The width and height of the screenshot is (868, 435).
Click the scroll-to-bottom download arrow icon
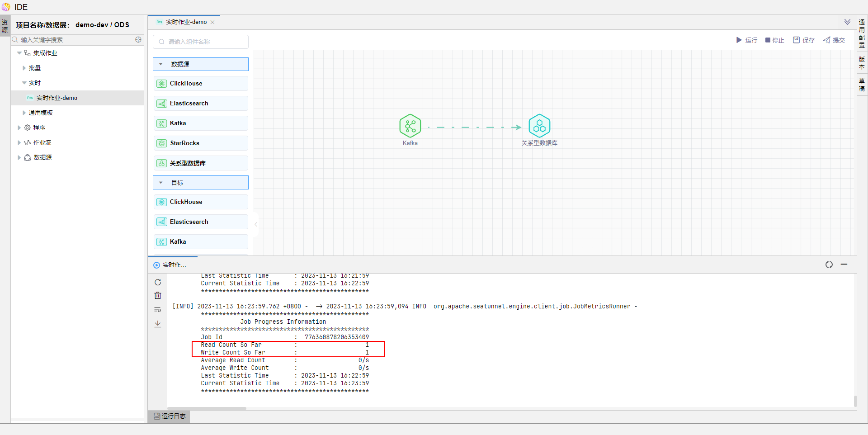click(158, 324)
